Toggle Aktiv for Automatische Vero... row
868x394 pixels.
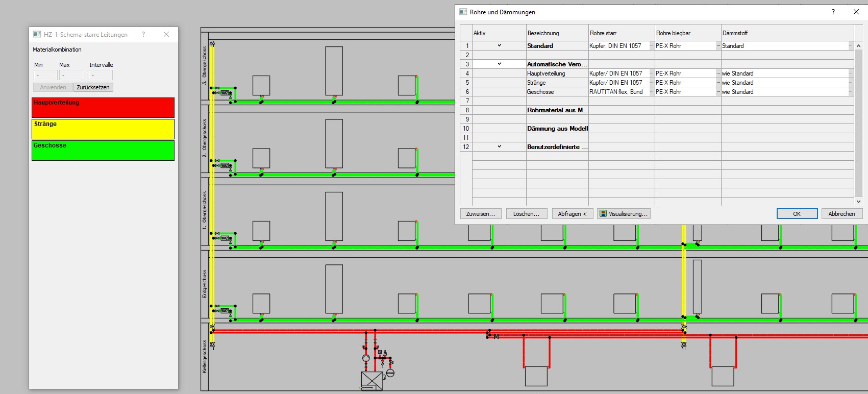click(499, 64)
